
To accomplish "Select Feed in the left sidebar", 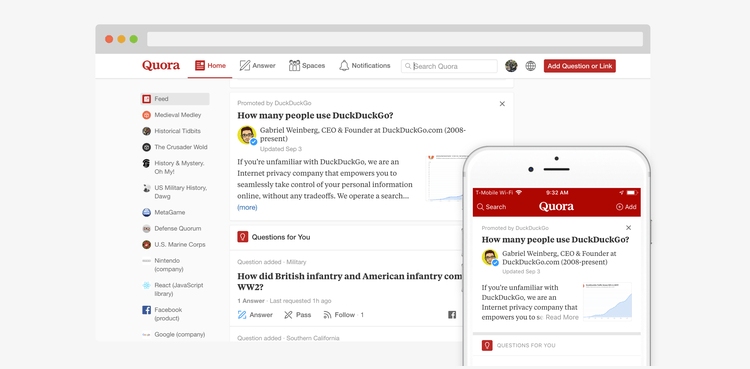I will pyautogui.click(x=175, y=99).
